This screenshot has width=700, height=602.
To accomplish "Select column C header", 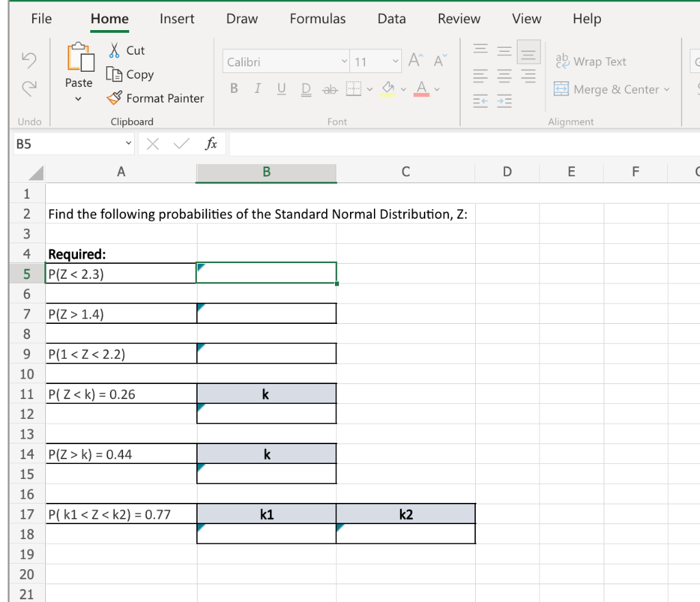I will [x=405, y=172].
